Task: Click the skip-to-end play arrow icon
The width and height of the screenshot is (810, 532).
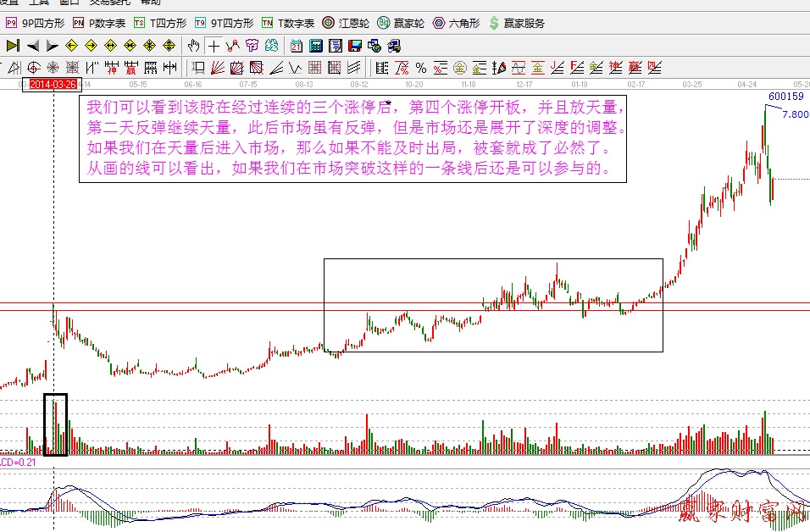Action: (x=13, y=46)
